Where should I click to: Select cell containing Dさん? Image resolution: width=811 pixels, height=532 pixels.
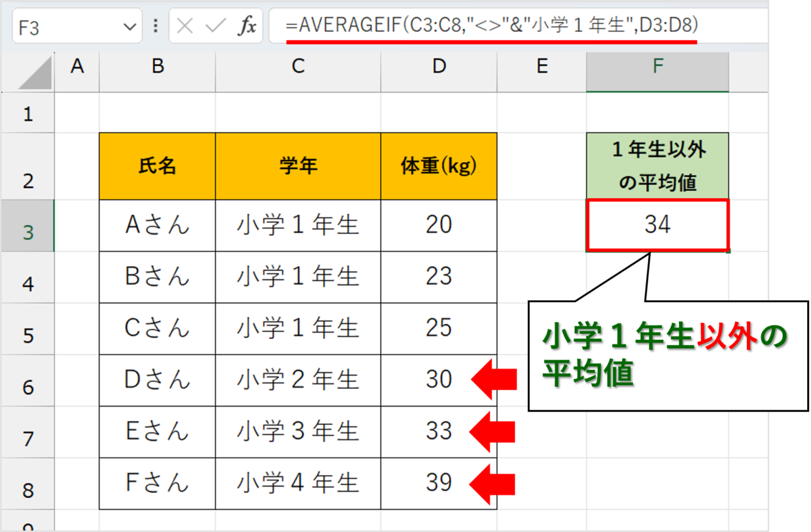158,380
